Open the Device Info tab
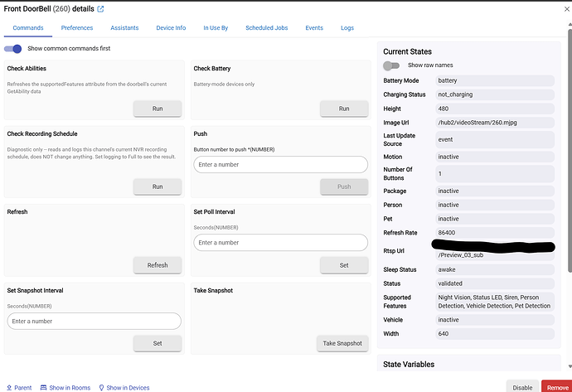Viewport: 572px width, 392px height. point(171,27)
